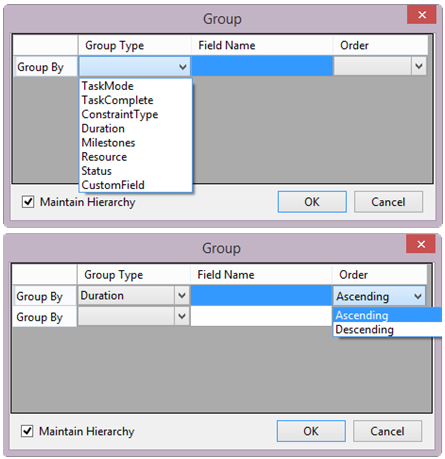Pick Status in the group type list

pos(136,171)
